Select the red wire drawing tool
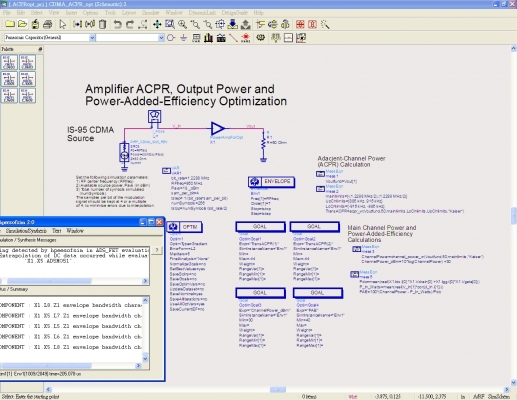 click(233, 38)
